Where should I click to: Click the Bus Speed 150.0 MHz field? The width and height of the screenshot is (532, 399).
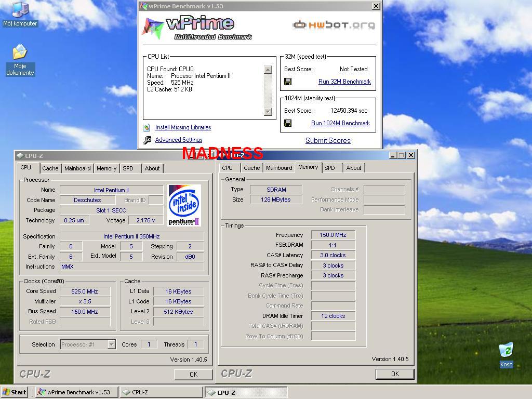pos(85,312)
